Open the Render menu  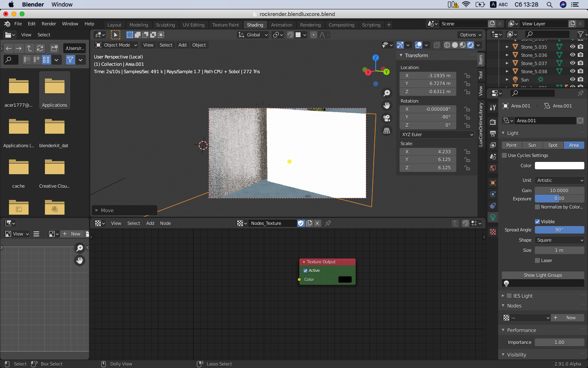click(x=49, y=24)
